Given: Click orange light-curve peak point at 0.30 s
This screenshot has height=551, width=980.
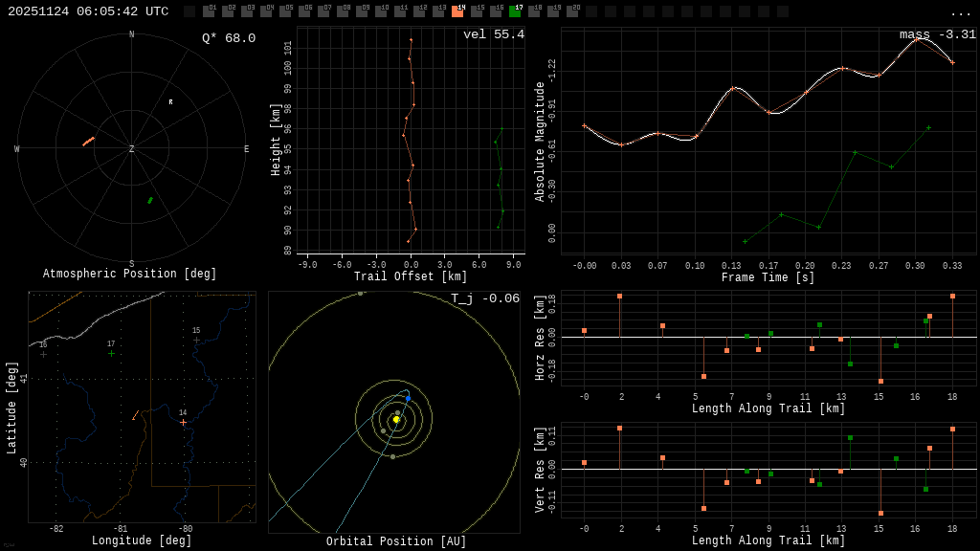Looking at the screenshot, I should tap(916, 38).
